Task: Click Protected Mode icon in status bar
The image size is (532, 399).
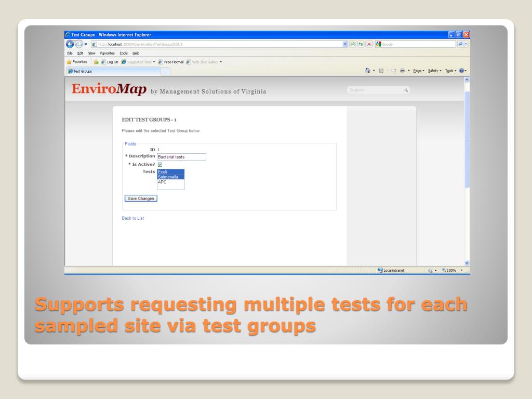Action: 430,270
